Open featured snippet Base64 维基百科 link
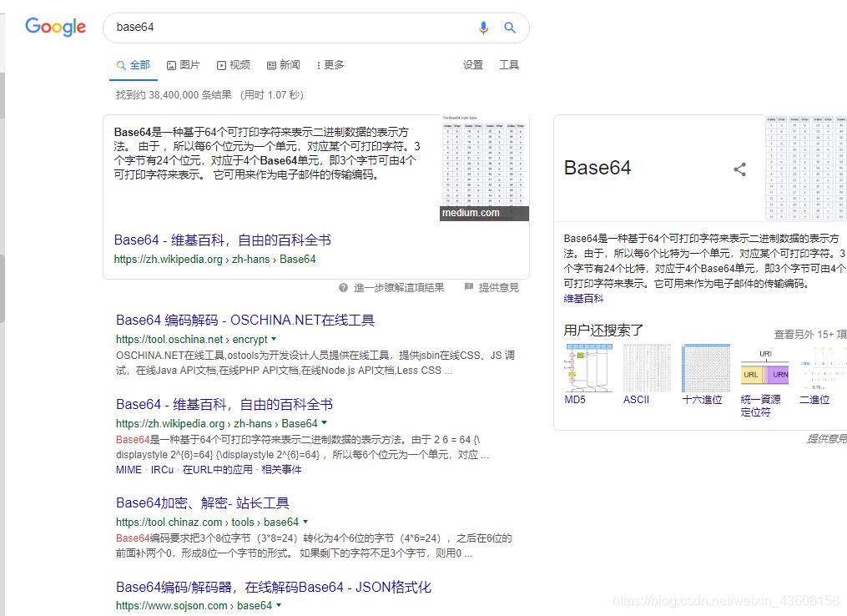847x616 pixels. [223, 240]
